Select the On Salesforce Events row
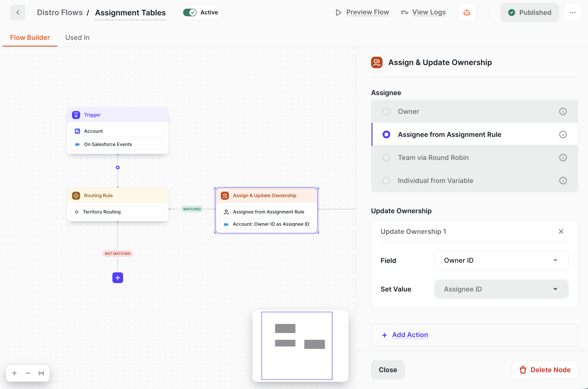588x389 pixels. tap(118, 144)
